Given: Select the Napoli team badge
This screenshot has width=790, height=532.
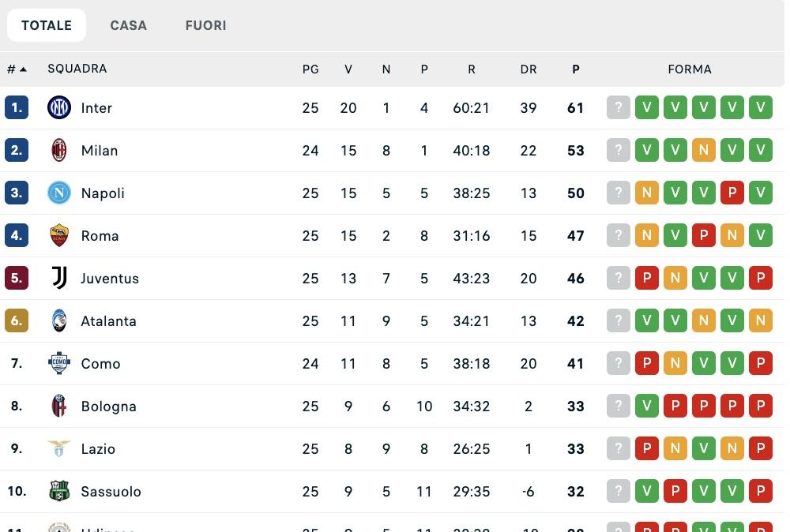Looking at the screenshot, I should [x=59, y=193].
